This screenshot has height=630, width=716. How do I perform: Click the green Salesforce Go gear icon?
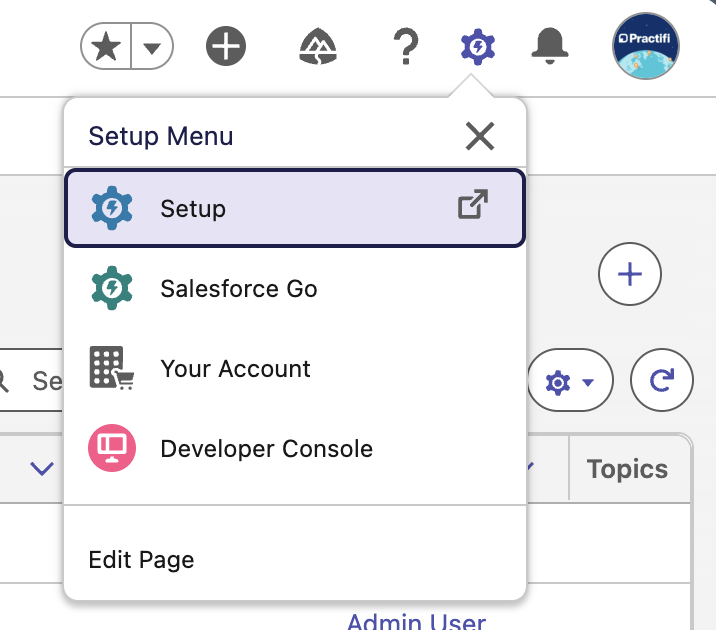tap(112, 288)
